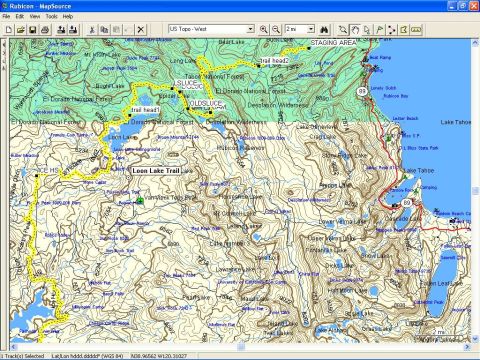Click the LSLUICE waypoint label
Image resolution: width=480 pixels, height=360 pixels.
[186, 82]
